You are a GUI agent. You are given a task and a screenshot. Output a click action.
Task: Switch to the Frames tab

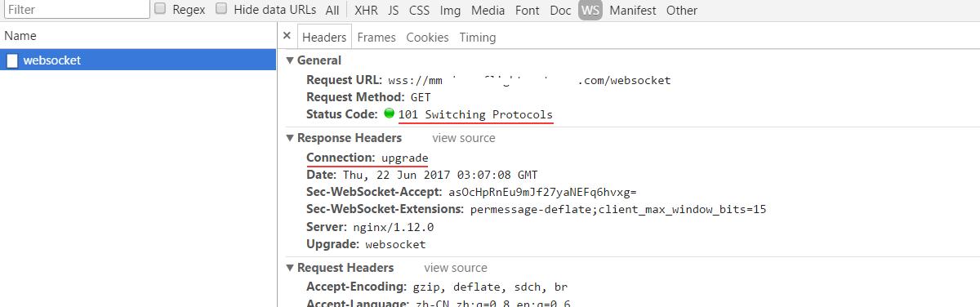[376, 37]
